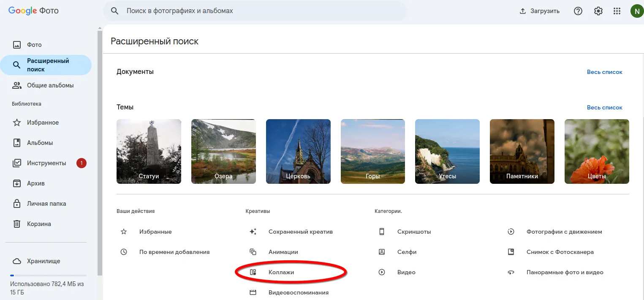Click the Видеовоспоминания icon
The height and width of the screenshot is (300, 644).
(x=253, y=292)
